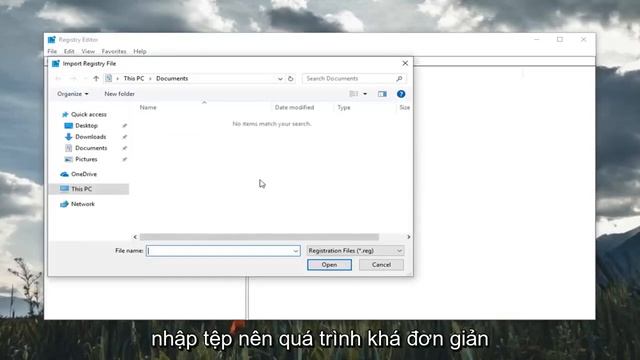
Task: Click the Registry Editor app icon in title bar
Action: [x=51, y=40]
